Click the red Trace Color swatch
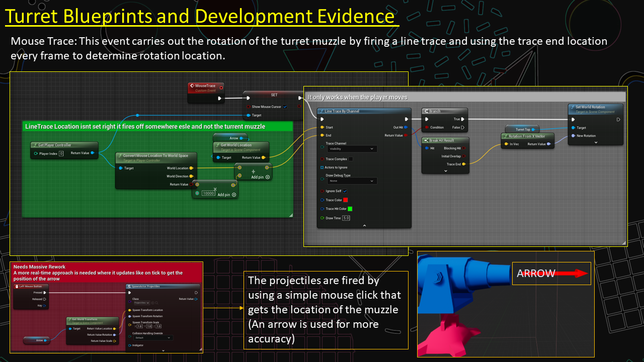The image size is (644, 362). point(346,200)
